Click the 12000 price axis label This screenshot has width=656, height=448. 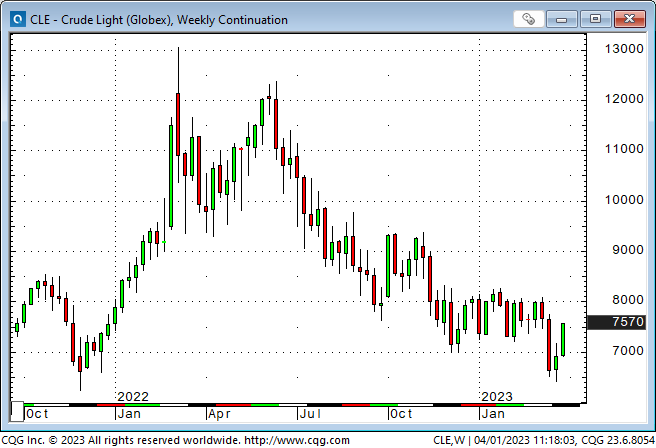tap(624, 99)
